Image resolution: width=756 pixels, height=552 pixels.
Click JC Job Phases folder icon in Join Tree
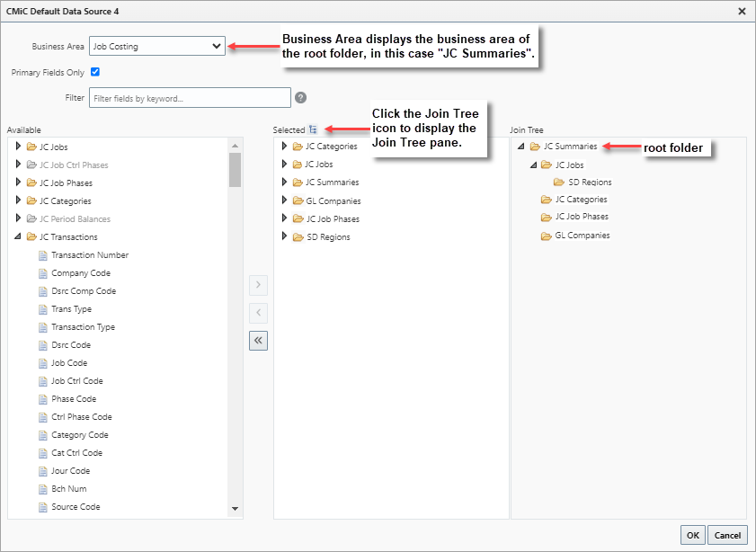[547, 217]
